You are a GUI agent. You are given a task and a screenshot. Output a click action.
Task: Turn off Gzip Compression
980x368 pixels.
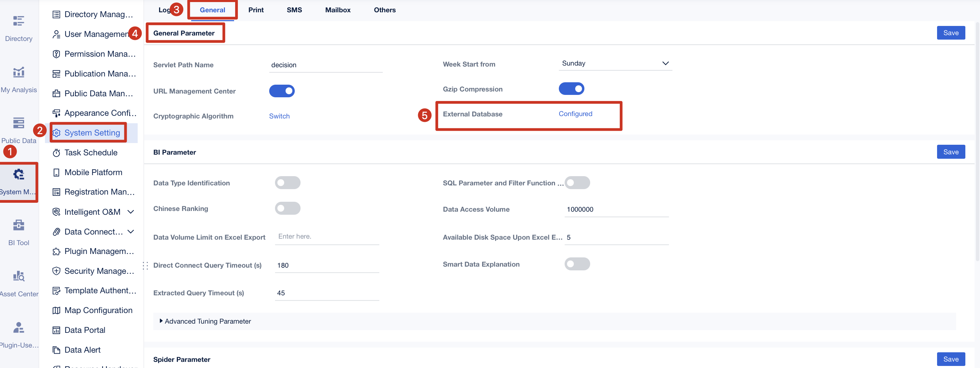[x=571, y=88]
